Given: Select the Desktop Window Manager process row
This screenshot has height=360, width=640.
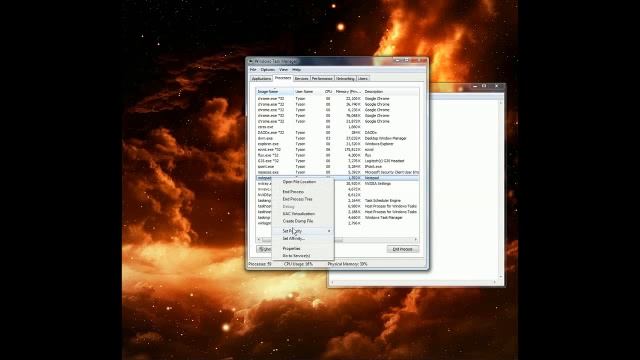Looking at the screenshot, I should 337,138.
